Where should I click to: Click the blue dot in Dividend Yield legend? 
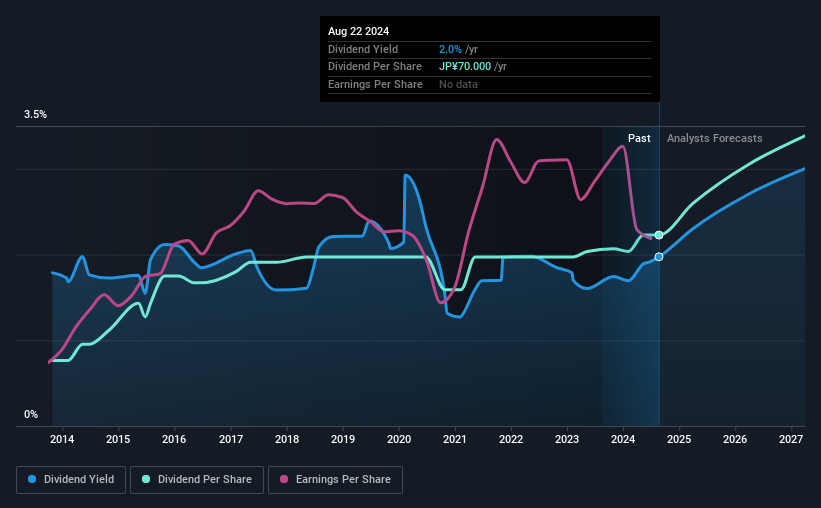33,480
